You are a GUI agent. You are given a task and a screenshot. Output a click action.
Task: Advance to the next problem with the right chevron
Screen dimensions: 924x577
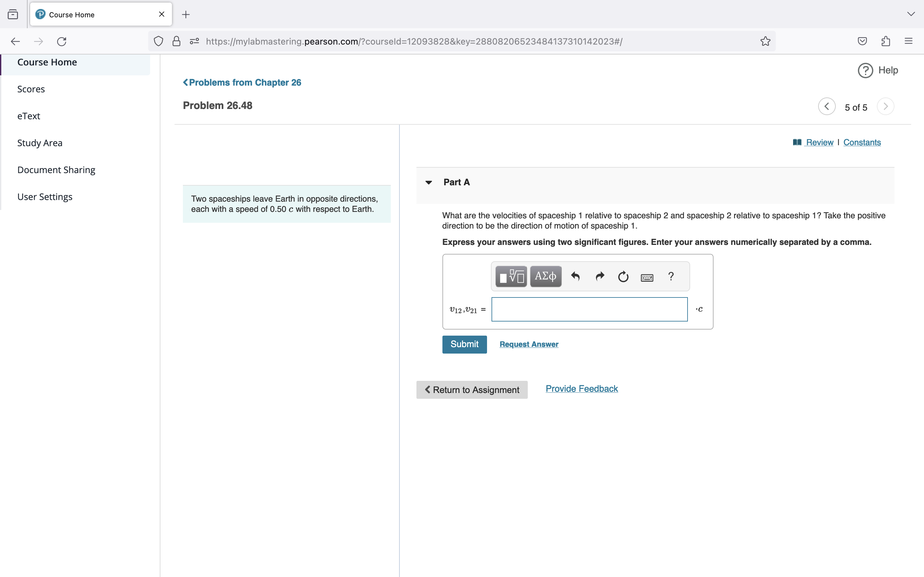pyautogui.click(x=886, y=106)
